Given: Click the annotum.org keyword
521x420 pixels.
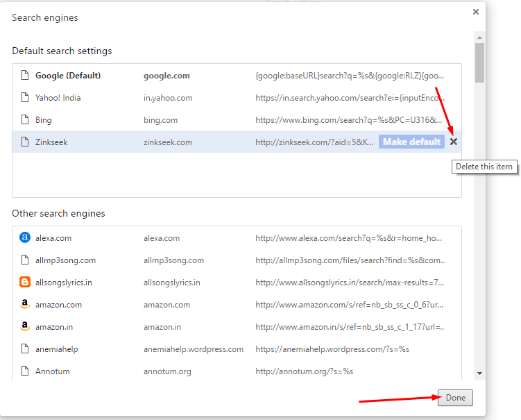Looking at the screenshot, I should [167, 371].
